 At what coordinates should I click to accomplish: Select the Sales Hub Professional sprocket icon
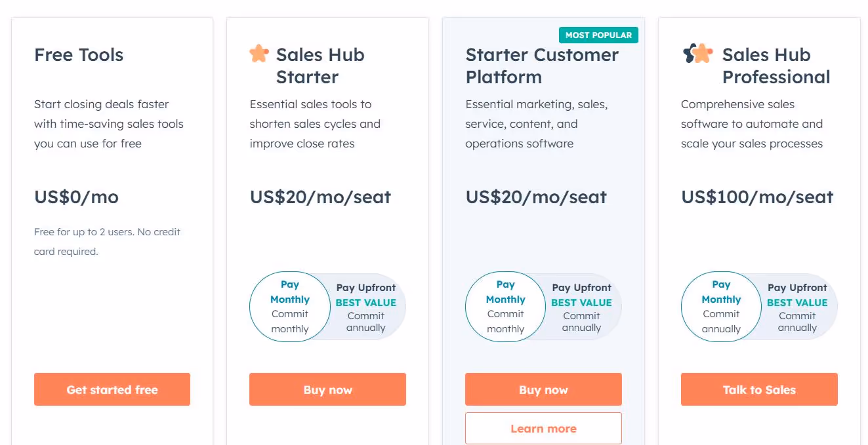697,53
